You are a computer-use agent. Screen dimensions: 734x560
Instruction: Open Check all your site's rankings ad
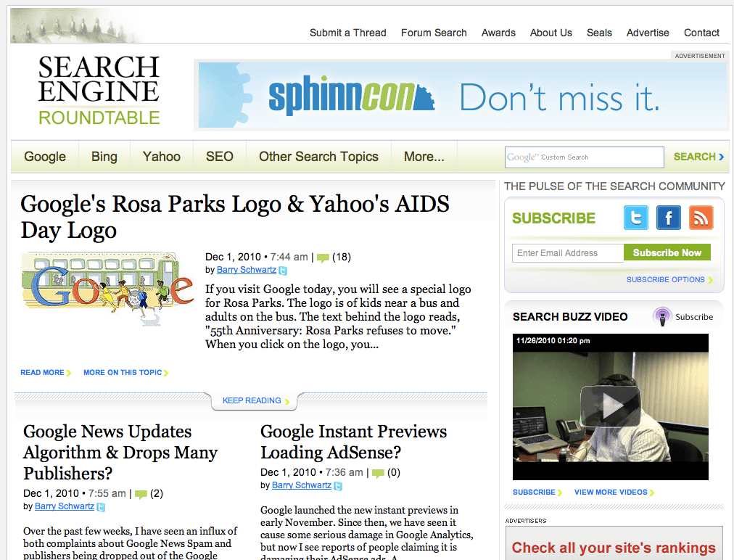coord(614,544)
